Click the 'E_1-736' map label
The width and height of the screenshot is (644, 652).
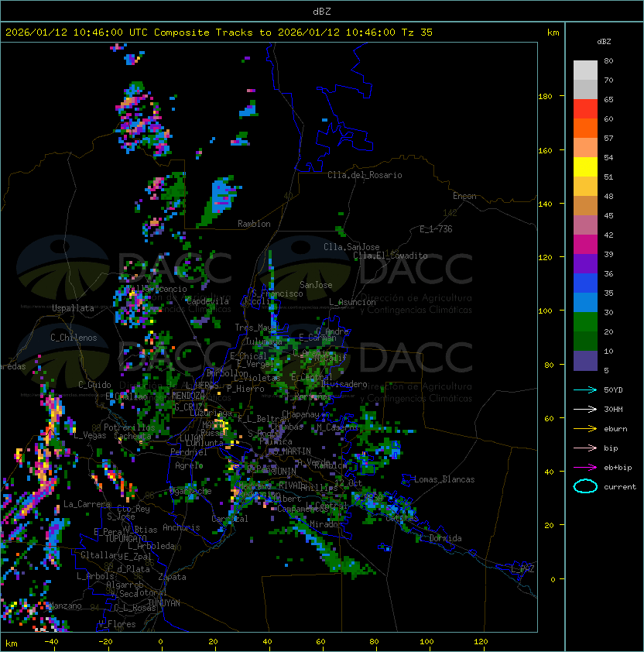pyautogui.click(x=436, y=229)
